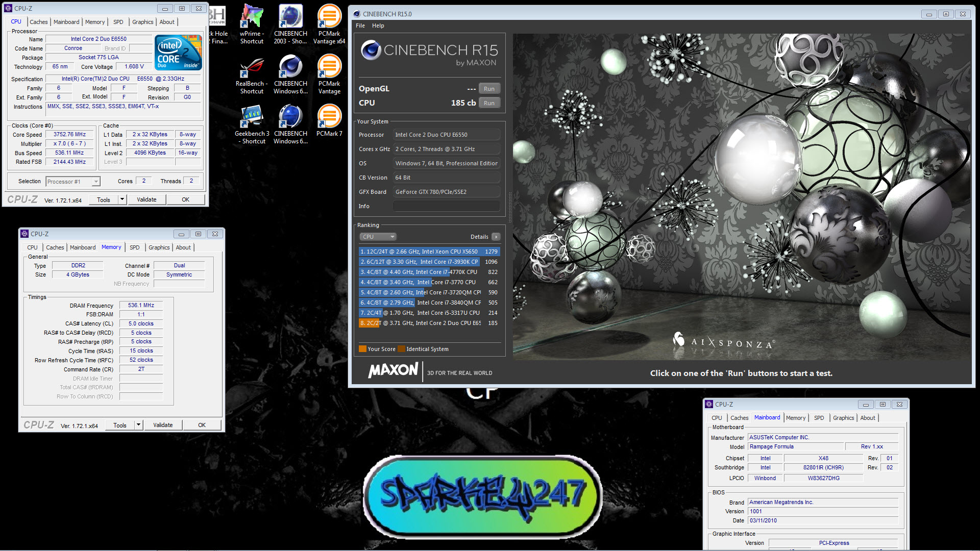
Task: Open PCMark 7 desktop icon
Action: [329, 121]
